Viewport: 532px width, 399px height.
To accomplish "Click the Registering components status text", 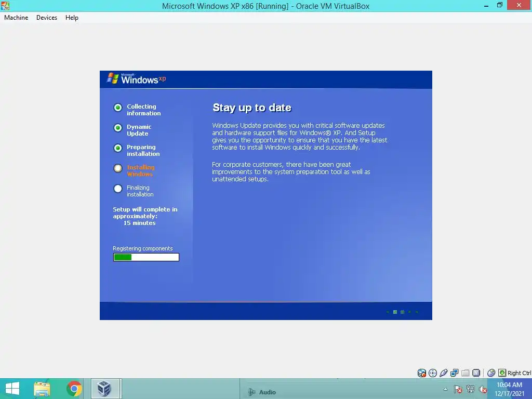I will point(142,248).
